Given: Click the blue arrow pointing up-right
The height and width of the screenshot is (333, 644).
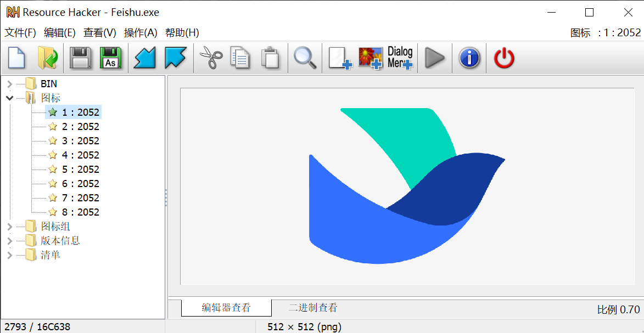Looking at the screenshot, I should [176, 58].
